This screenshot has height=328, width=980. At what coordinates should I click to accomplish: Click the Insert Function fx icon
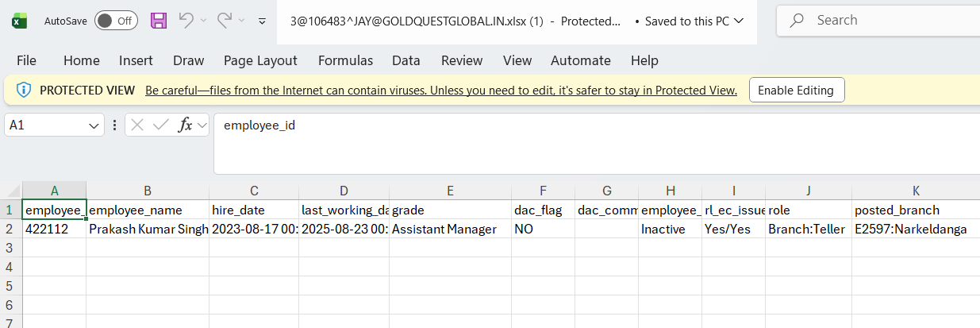(x=185, y=125)
